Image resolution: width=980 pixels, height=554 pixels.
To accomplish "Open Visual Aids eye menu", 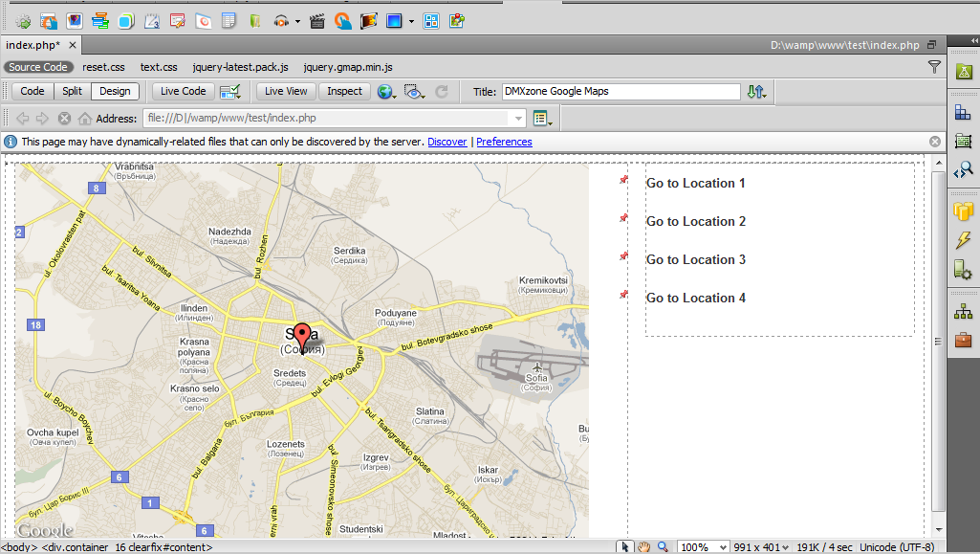I will [x=414, y=92].
